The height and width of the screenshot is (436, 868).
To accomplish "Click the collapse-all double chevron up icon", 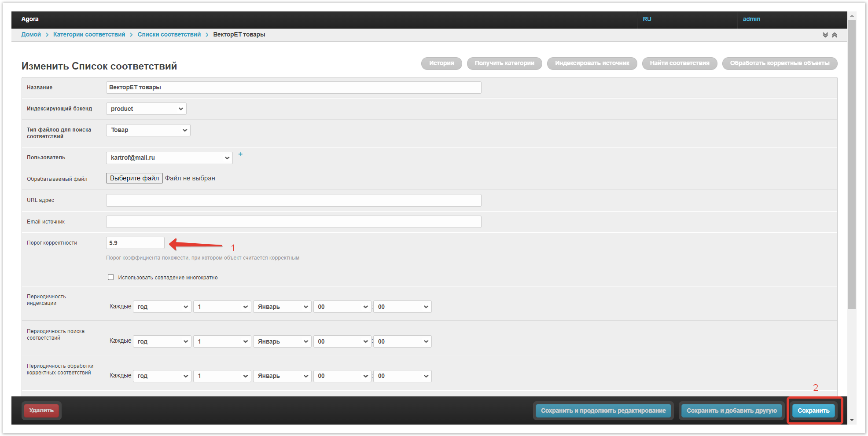I will (x=835, y=35).
